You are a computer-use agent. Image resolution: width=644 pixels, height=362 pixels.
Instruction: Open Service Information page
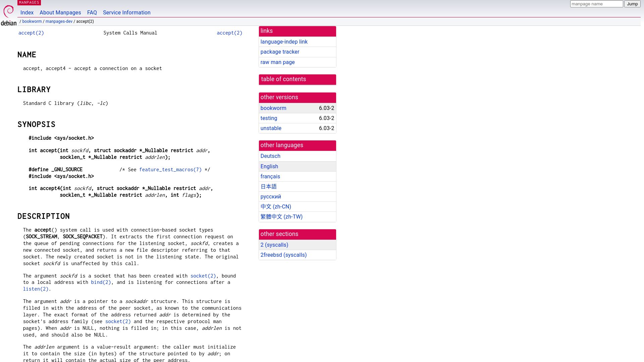click(127, 13)
